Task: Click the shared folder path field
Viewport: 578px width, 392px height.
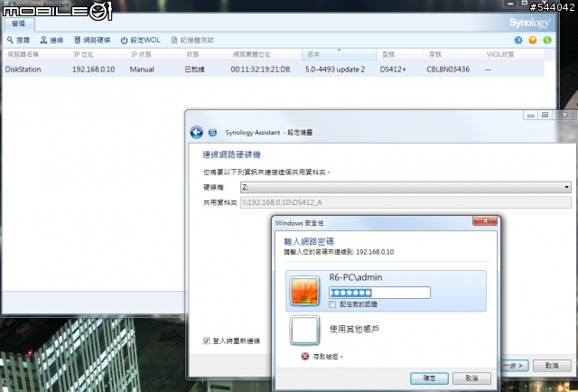Action: pyautogui.click(x=406, y=202)
